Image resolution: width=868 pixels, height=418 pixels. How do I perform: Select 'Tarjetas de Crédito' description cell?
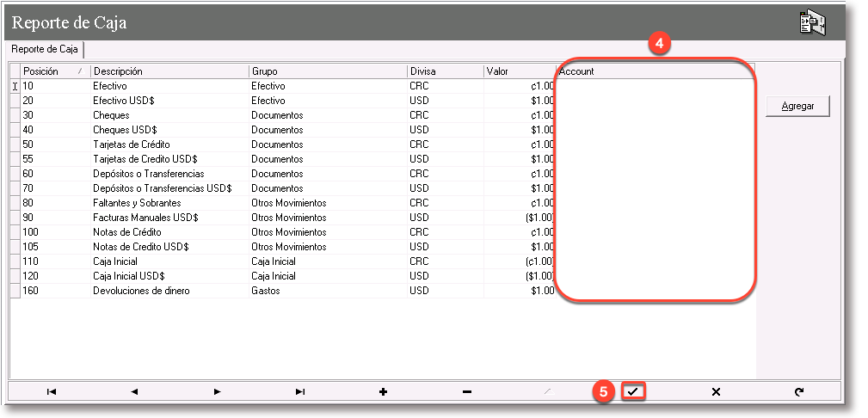(x=170, y=144)
